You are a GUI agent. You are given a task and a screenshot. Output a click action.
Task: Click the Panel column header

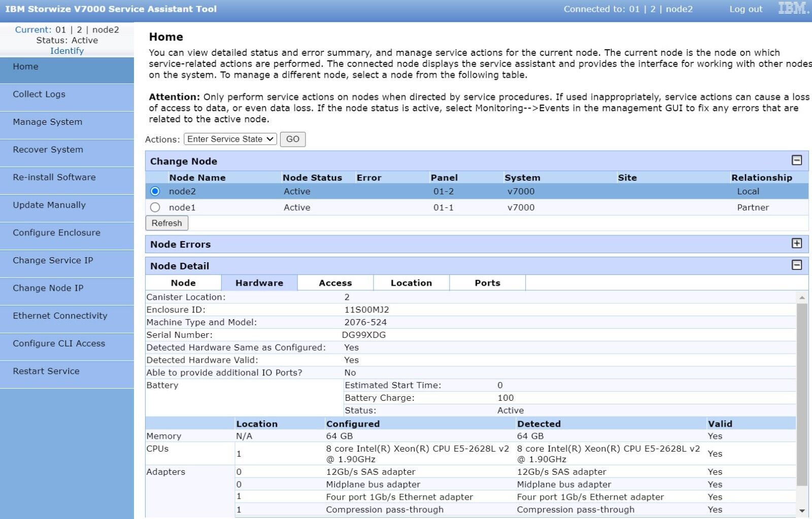point(444,178)
